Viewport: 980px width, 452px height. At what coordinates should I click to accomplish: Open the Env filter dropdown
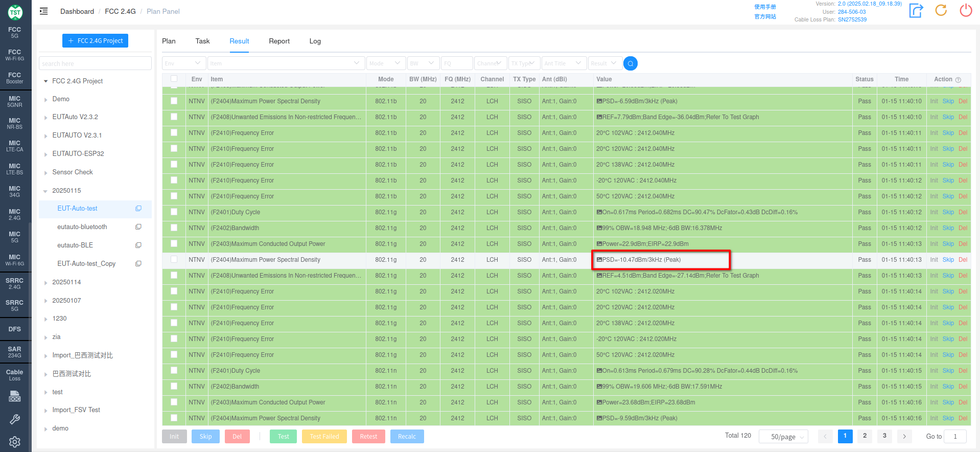point(184,63)
